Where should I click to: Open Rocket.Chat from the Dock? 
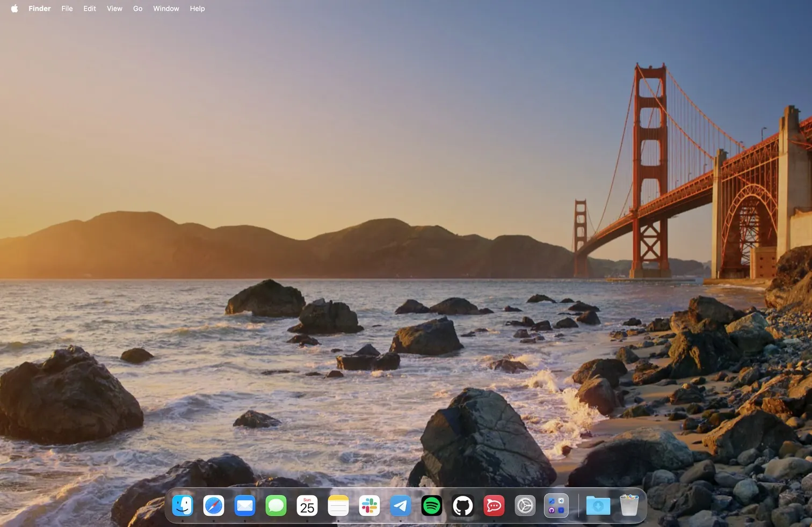(x=494, y=506)
